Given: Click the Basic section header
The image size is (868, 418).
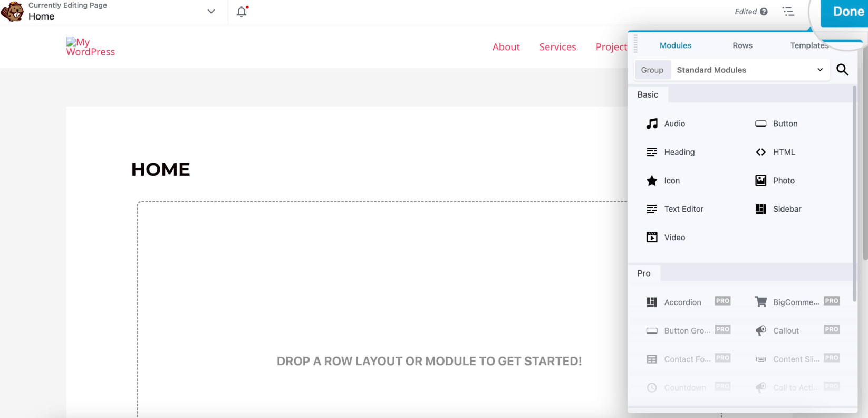Looking at the screenshot, I should [648, 94].
